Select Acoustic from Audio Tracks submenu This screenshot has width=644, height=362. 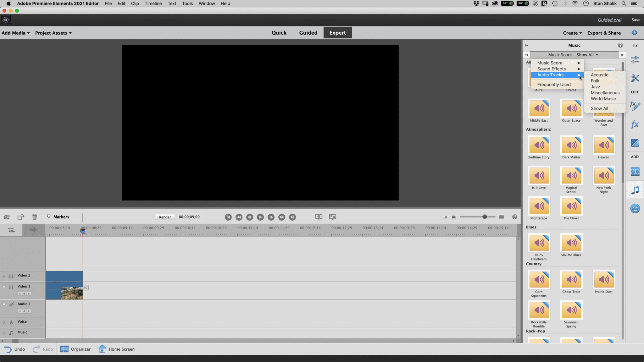(x=599, y=75)
